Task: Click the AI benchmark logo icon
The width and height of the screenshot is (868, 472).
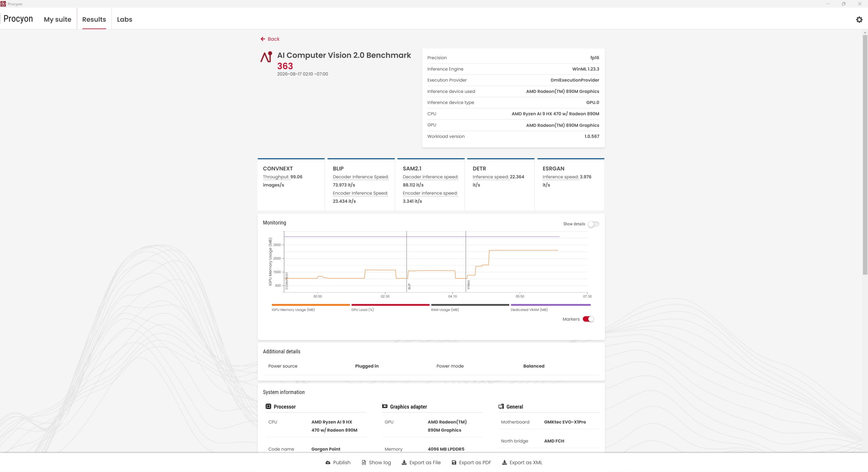Action: [x=266, y=57]
